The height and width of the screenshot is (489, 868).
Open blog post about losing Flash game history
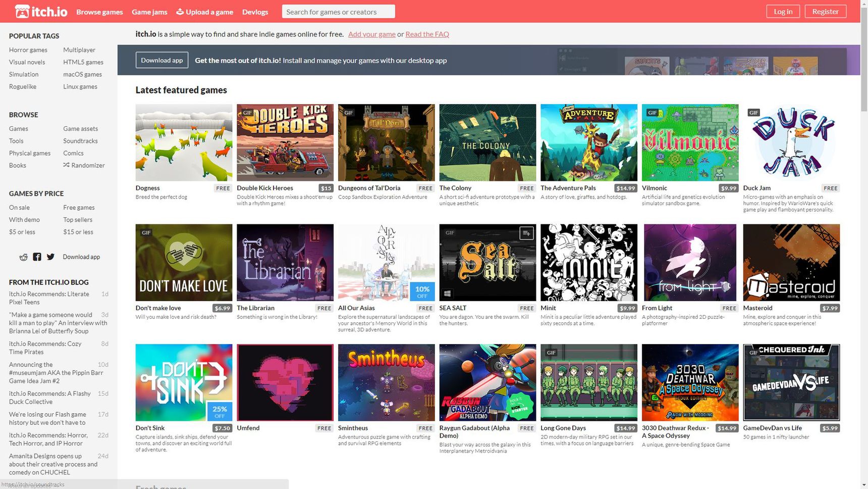pos(47,418)
